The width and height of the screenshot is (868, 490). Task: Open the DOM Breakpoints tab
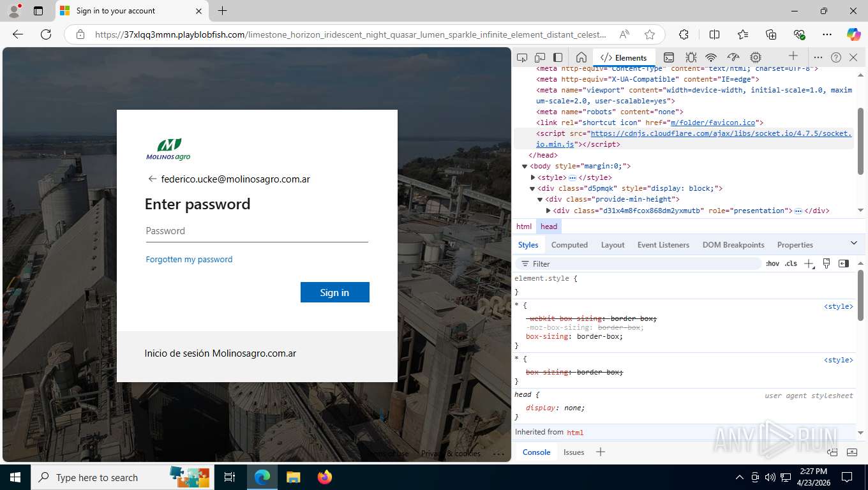[733, 245]
